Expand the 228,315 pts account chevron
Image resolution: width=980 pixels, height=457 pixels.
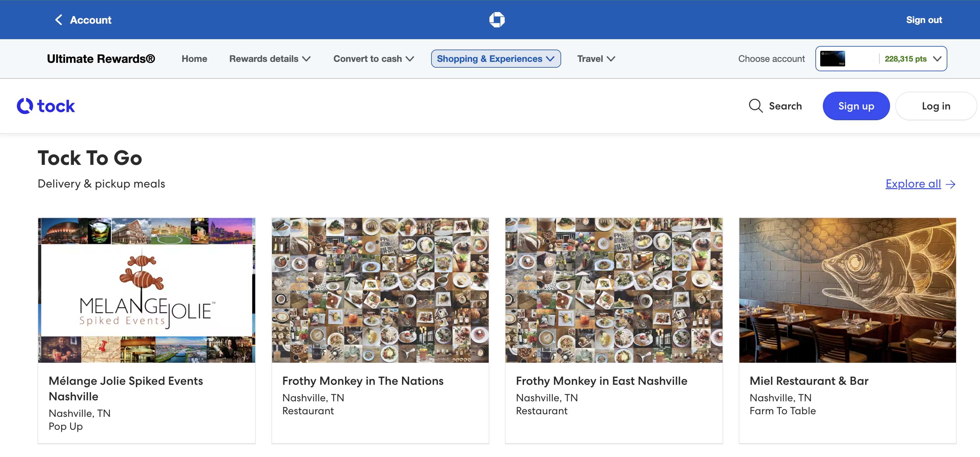click(937, 59)
